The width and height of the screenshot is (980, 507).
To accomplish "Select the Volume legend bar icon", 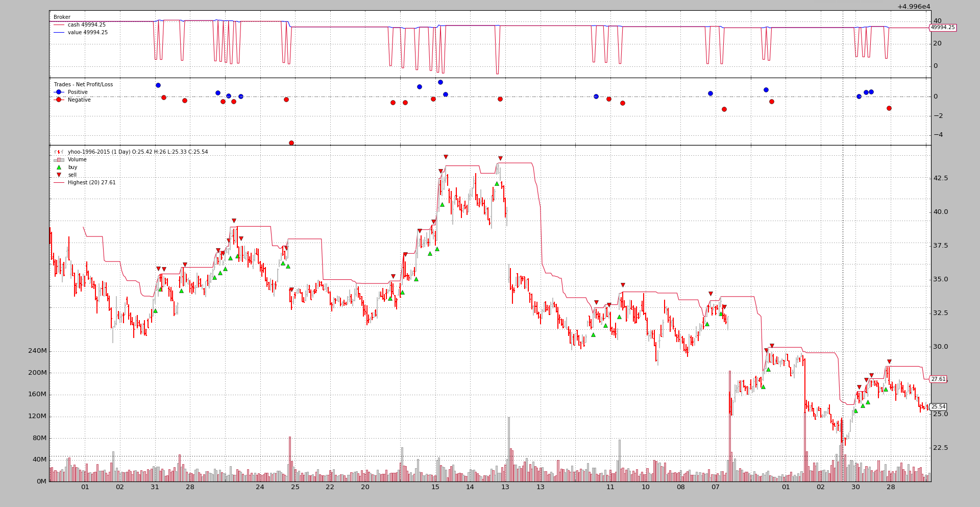I will (59, 160).
